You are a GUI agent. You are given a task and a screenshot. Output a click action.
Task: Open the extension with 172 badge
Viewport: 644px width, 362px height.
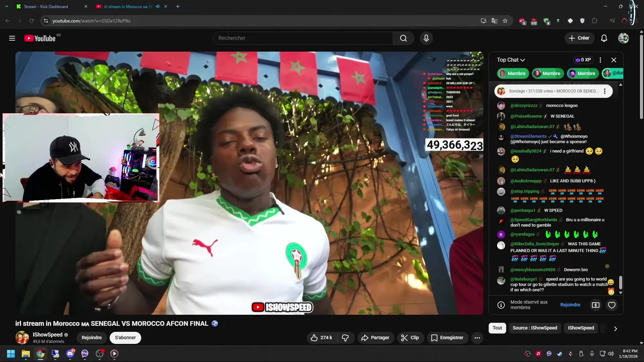534,21
